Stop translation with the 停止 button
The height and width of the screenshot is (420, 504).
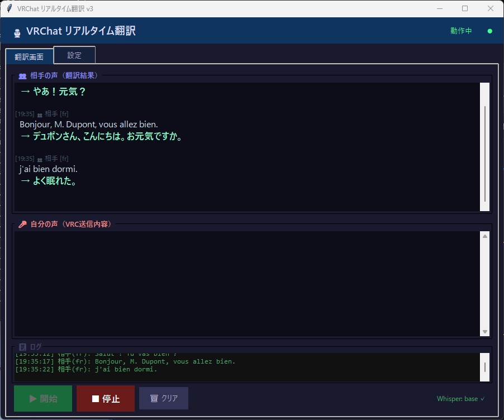106,398
